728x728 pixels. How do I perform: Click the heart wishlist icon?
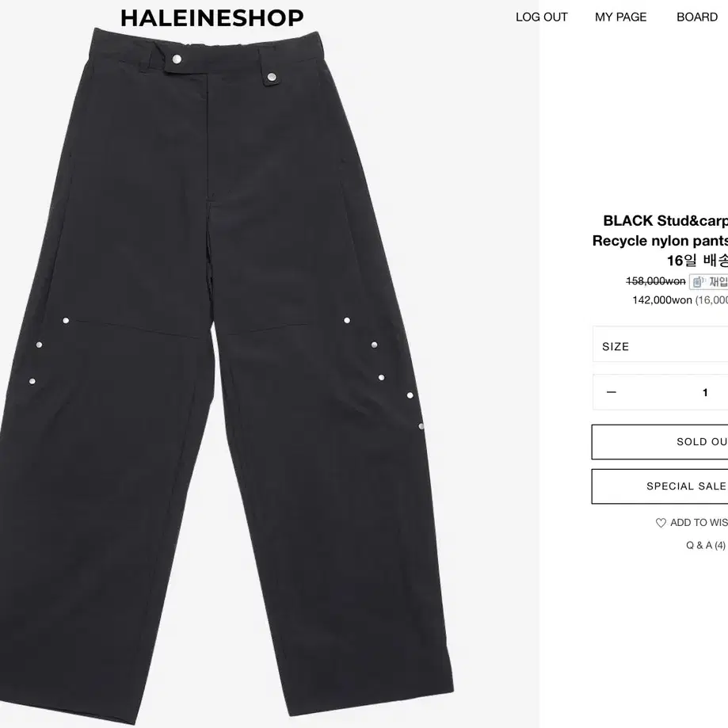[x=661, y=524]
